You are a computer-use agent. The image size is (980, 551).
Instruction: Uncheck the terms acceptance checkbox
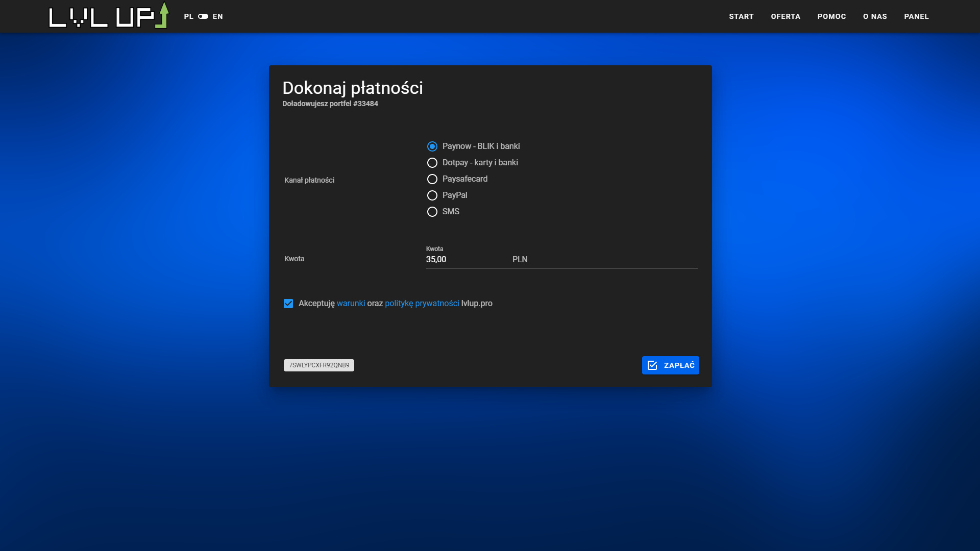[288, 304]
